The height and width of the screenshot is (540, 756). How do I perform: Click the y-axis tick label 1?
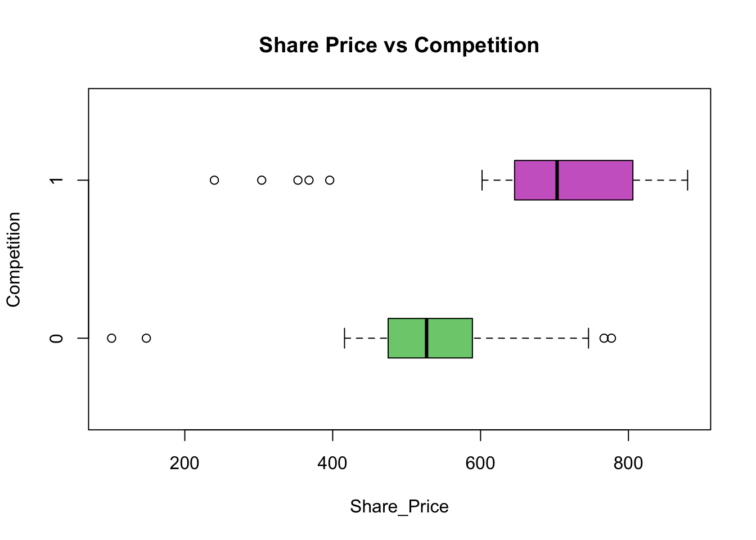point(56,180)
